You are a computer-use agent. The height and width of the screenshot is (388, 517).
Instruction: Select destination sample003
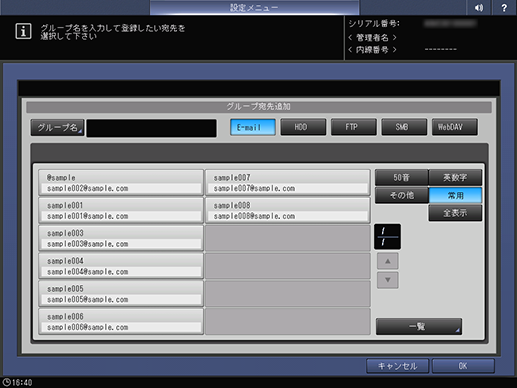click(121, 238)
